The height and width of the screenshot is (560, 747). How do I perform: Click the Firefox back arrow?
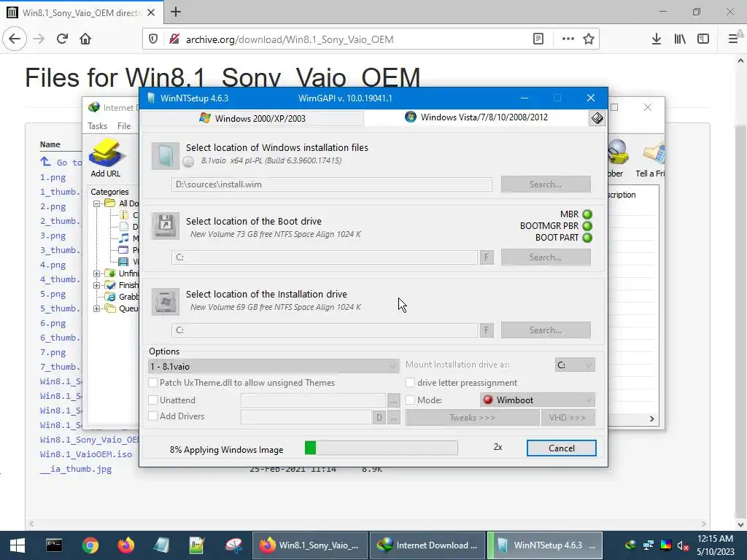tap(15, 39)
